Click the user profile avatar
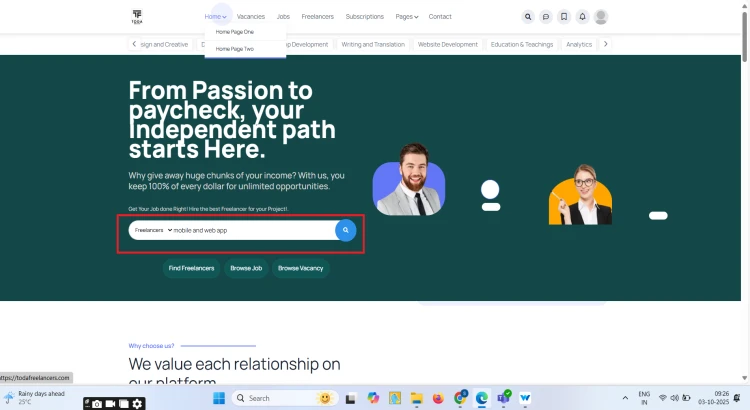Viewport: 750px width, 410px height. click(601, 17)
